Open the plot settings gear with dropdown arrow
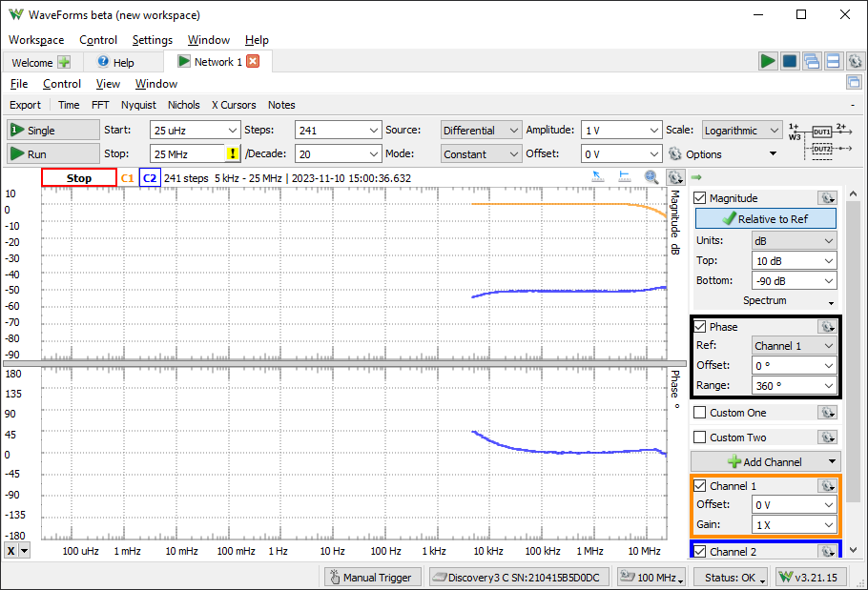The width and height of the screenshot is (868, 590). click(x=675, y=177)
